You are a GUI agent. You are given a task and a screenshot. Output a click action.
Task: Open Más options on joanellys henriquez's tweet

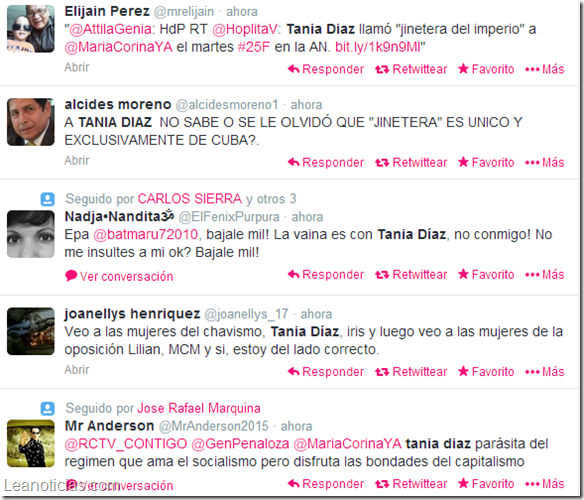point(545,372)
